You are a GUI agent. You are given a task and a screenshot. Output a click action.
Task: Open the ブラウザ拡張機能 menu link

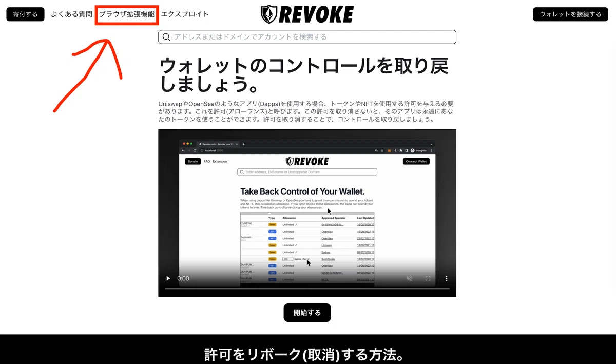pyautogui.click(x=126, y=14)
